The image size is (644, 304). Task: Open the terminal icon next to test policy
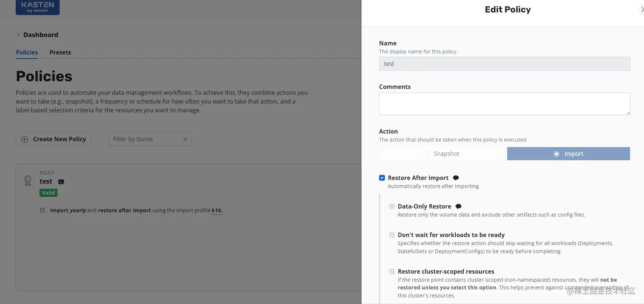61,182
